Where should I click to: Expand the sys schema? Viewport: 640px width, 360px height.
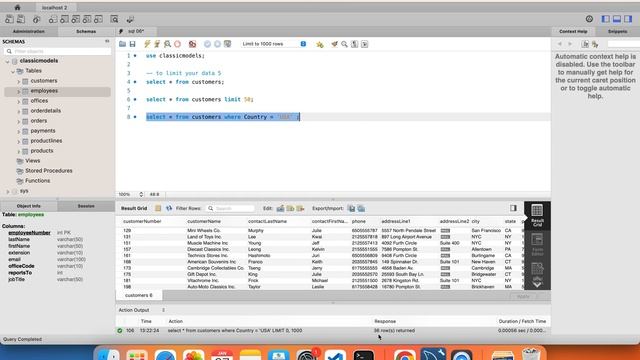tap(7, 191)
